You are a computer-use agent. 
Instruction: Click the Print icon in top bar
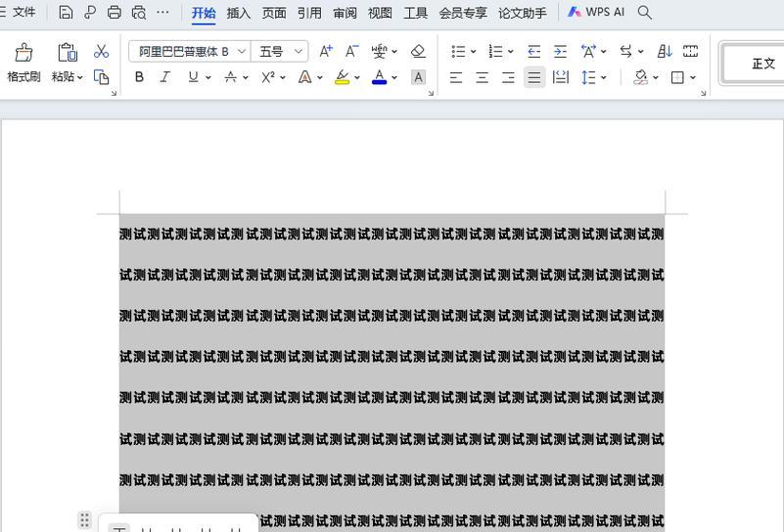[x=114, y=12]
